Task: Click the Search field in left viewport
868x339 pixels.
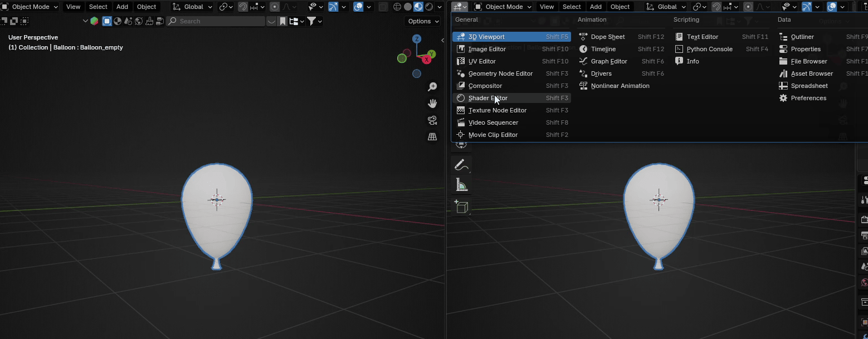Action: [x=216, y=21]
